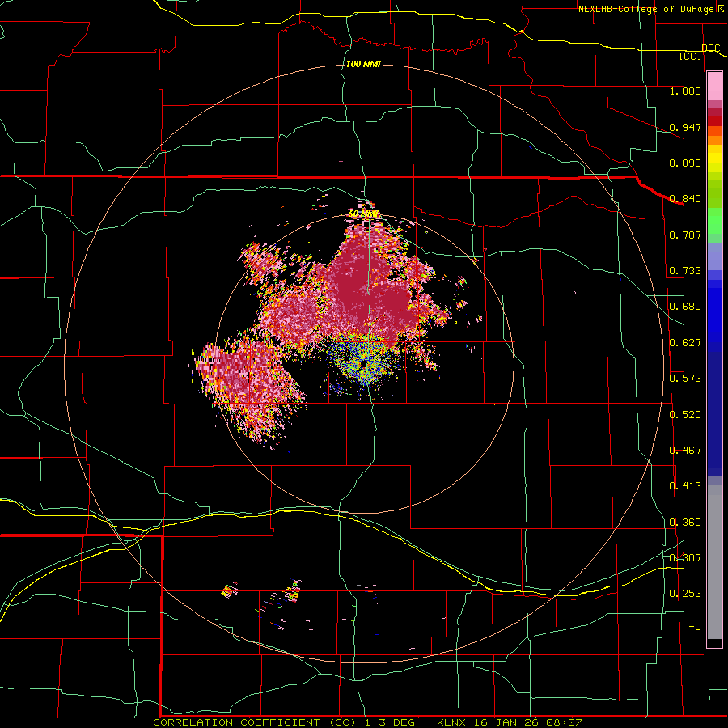Click the gray color band near 0.307
This screenshot has height=728, width=728.
(714, 562)
